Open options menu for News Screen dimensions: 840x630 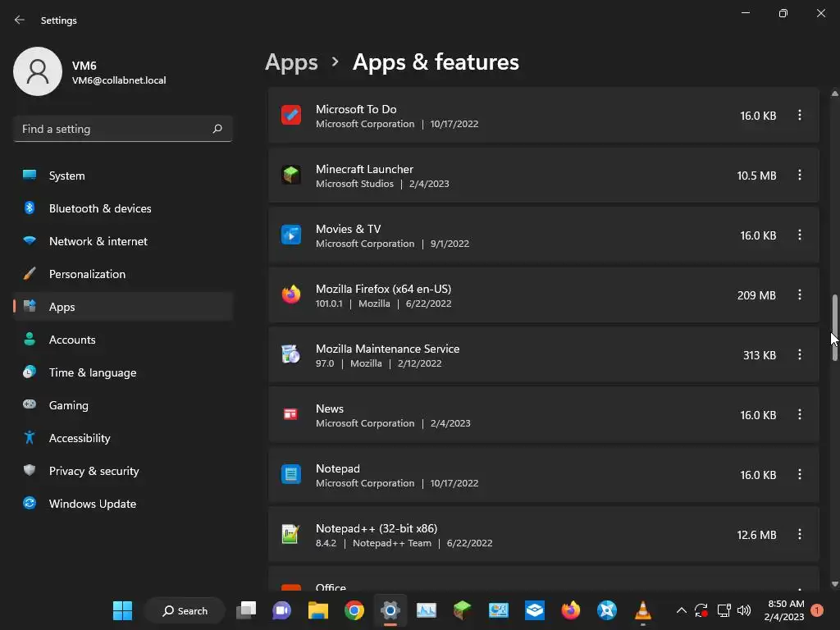tap(799, 414)
